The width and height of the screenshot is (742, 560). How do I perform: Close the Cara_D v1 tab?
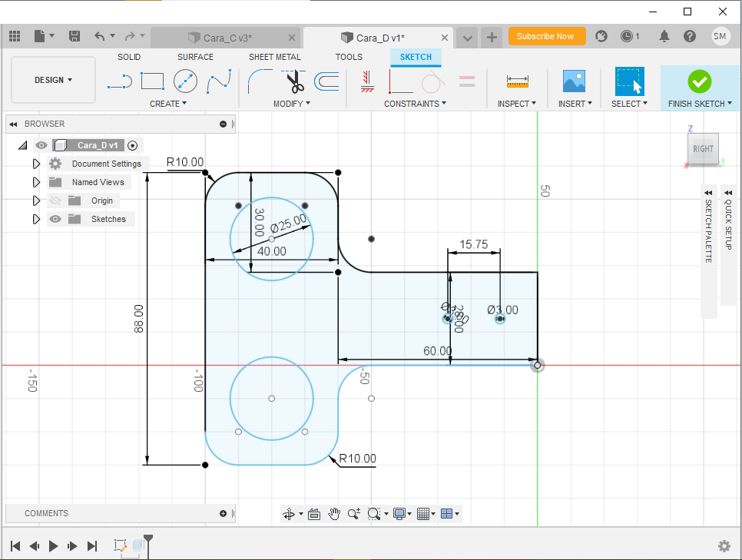444,38
